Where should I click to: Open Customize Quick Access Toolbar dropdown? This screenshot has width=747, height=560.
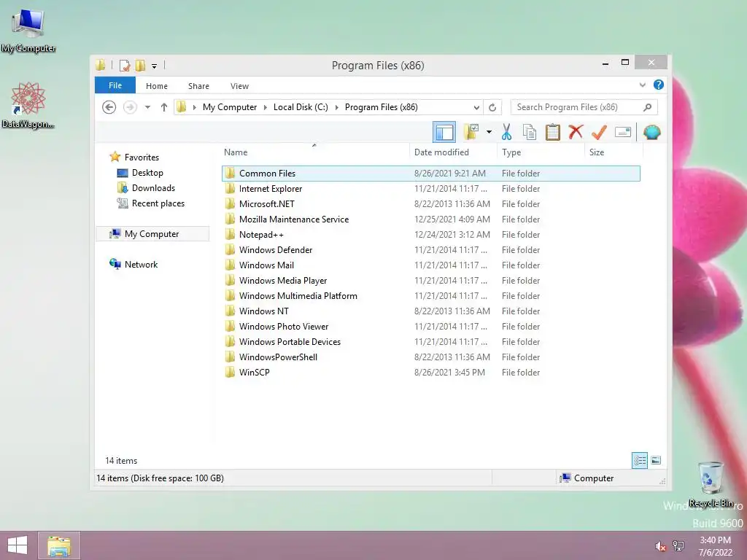click(x=155, y=66)
